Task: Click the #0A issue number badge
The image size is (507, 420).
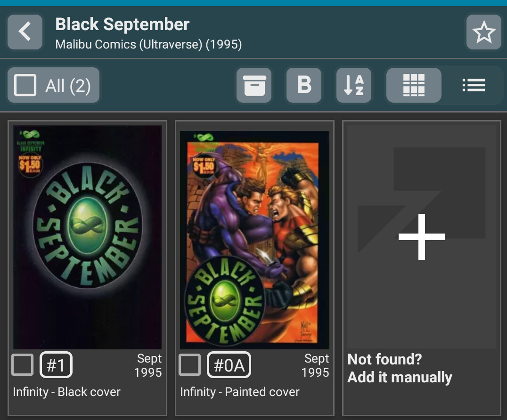Action: 229,365
